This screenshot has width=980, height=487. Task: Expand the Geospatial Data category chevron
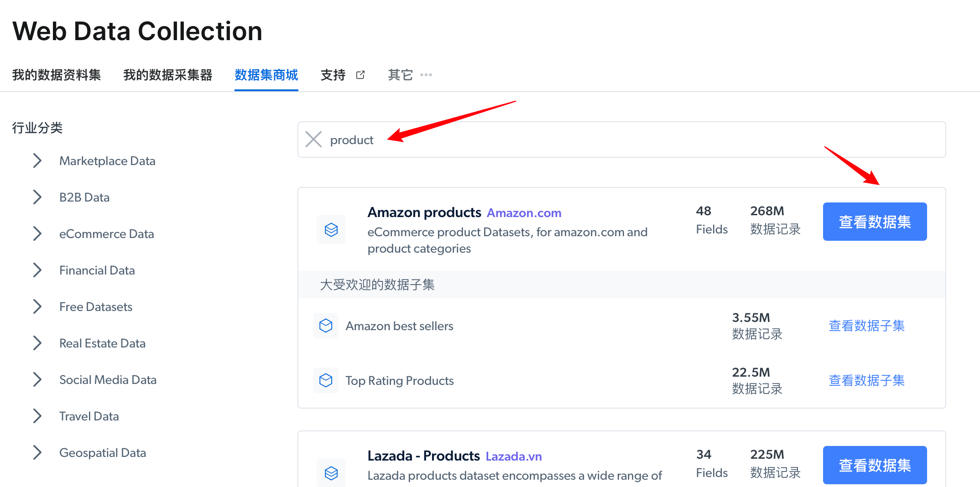[37, 452]
